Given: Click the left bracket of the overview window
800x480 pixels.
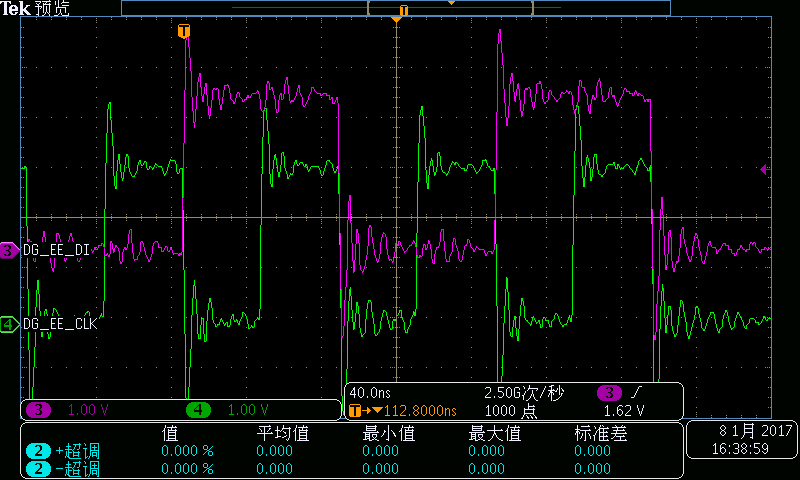Looking at the screenshot, I should point(368,8).
